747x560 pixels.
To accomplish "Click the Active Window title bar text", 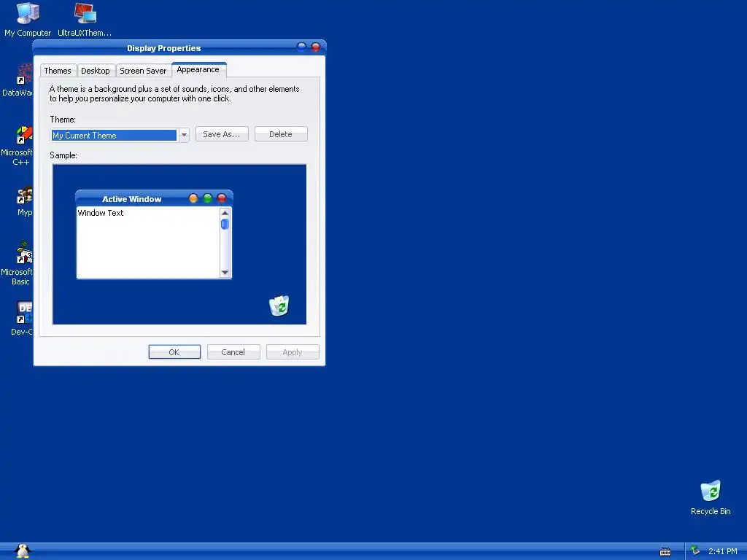I will pyautogui.click(x=131, y=199).
